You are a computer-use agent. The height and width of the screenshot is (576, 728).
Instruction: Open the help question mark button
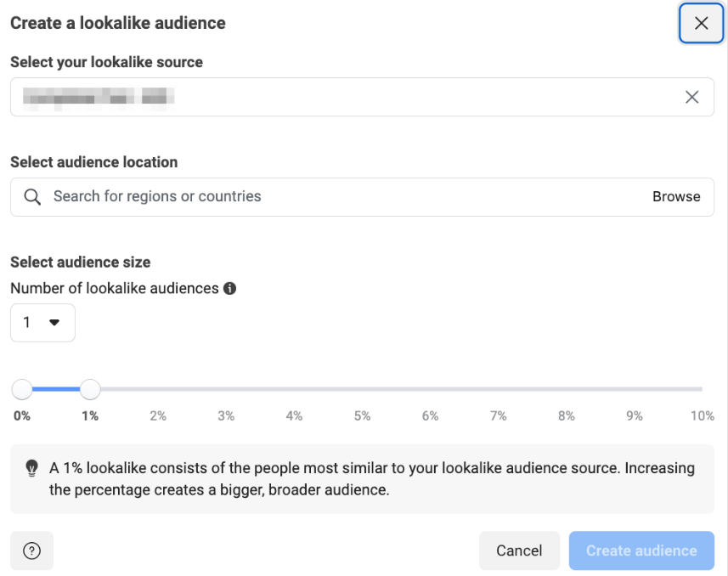coord(31,551)
